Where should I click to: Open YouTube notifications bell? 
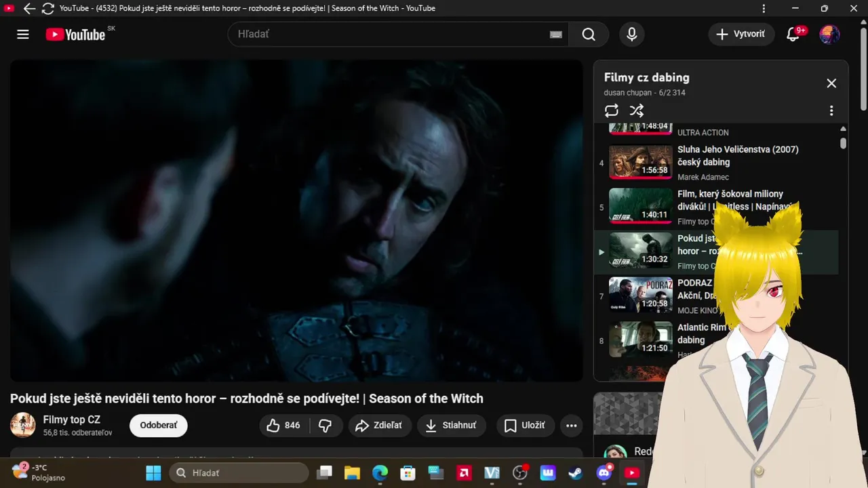point(793,35)
